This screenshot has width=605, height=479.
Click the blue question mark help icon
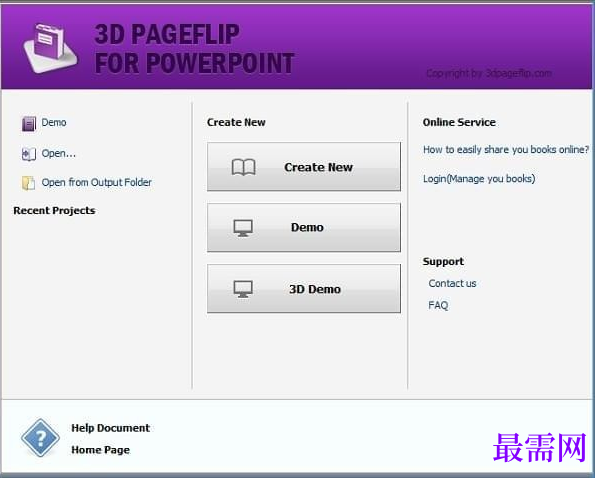(41, 438)
